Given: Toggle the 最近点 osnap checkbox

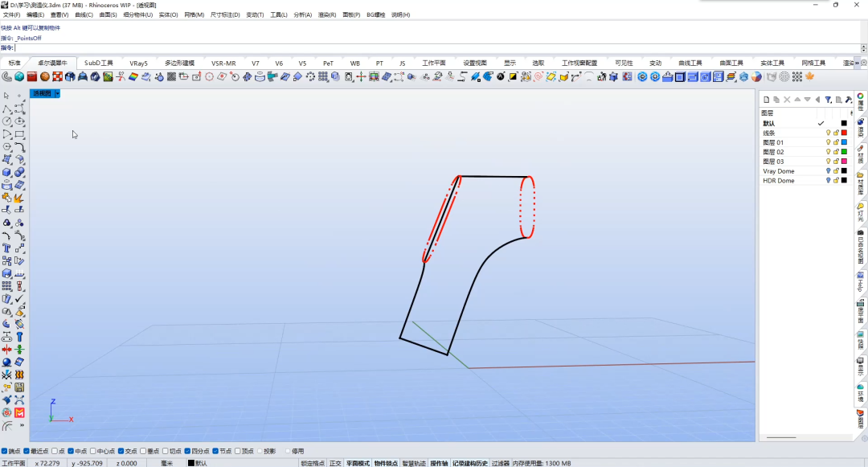Looking at the screenshot, I should (x=27, y=451).
